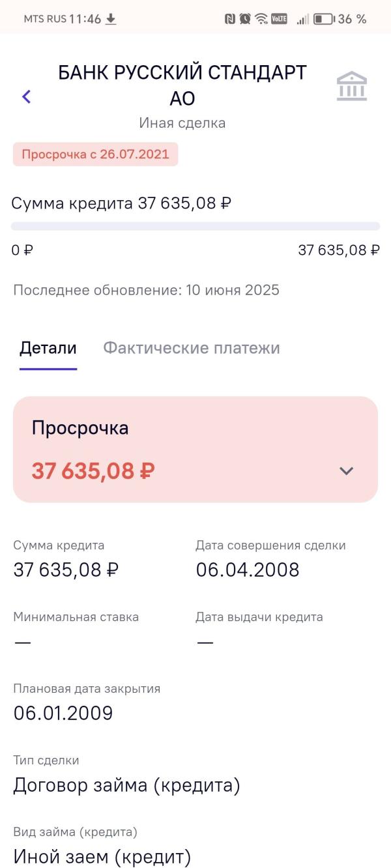Tap the Договор займа (кредита) value
Image resolution: width=391 pixels, height=868 pixels.
pyautogui.click(x=127, y=785)
